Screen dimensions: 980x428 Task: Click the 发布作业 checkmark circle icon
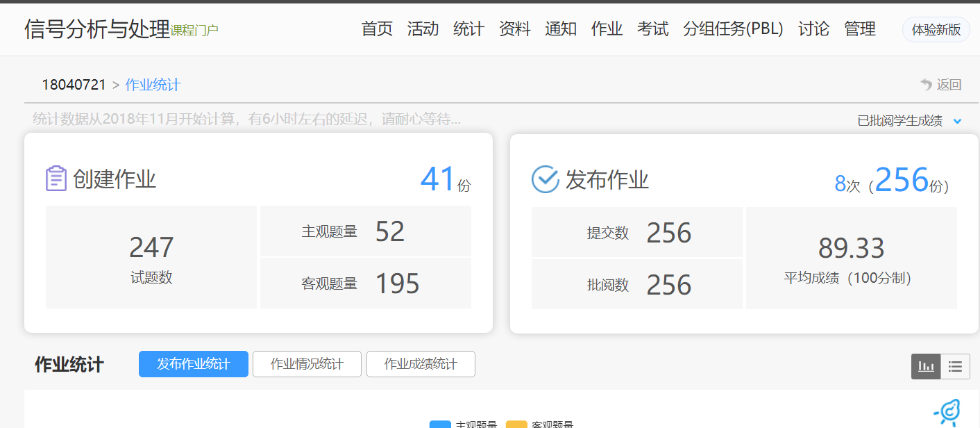pos(545,179)
